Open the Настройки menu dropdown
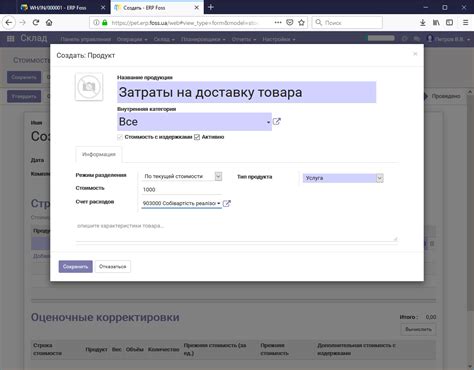The width and height of the screenshot is (474, 370). [279, 39]
